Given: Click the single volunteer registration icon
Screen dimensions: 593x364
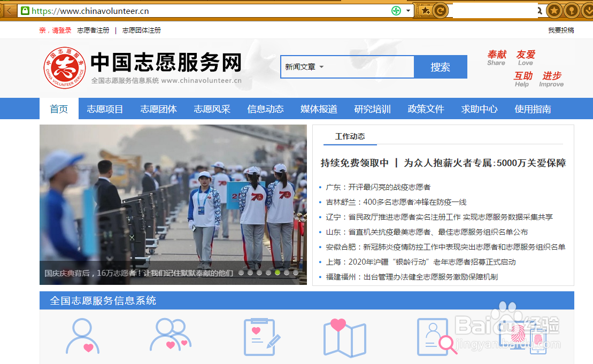Looking at the screenshot, I should [x=83, y=337].
